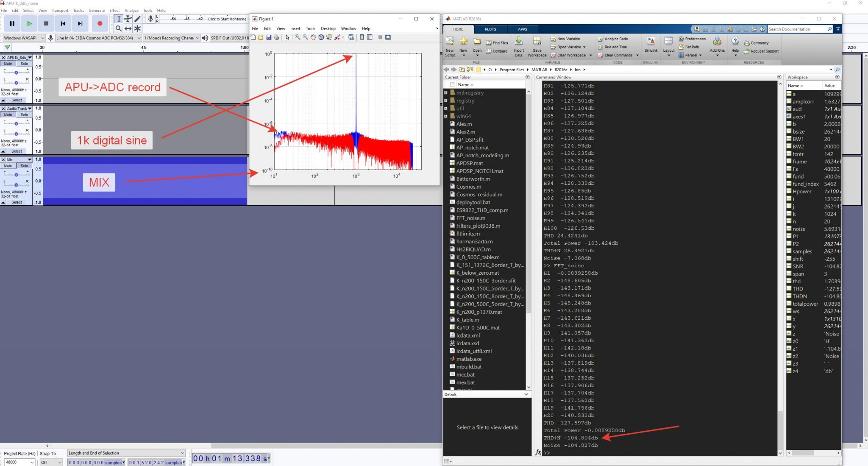Click Select on the Audio Track panel
The width and height of the screenshot is (868, 466).
tap(17, 151)
